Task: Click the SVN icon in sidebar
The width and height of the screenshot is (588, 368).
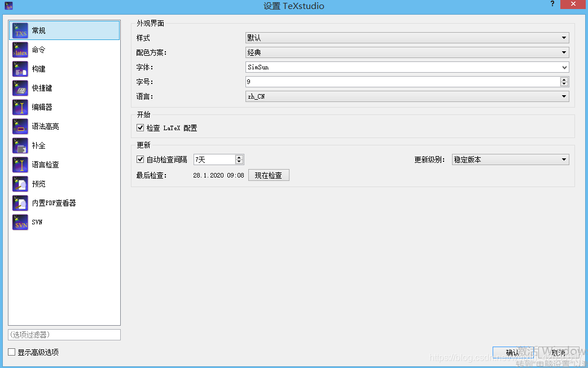Action: [x=20, y=222]
